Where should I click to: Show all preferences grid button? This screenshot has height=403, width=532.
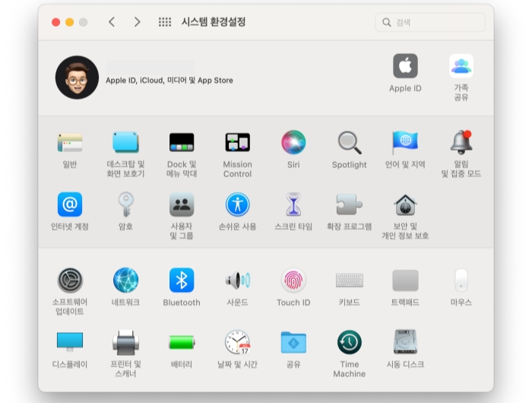(165, 22)
